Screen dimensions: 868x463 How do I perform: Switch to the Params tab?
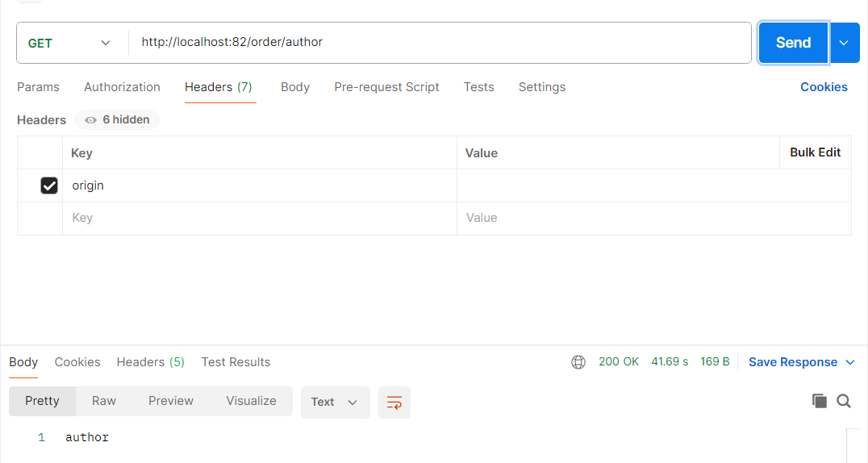[38, 87]
